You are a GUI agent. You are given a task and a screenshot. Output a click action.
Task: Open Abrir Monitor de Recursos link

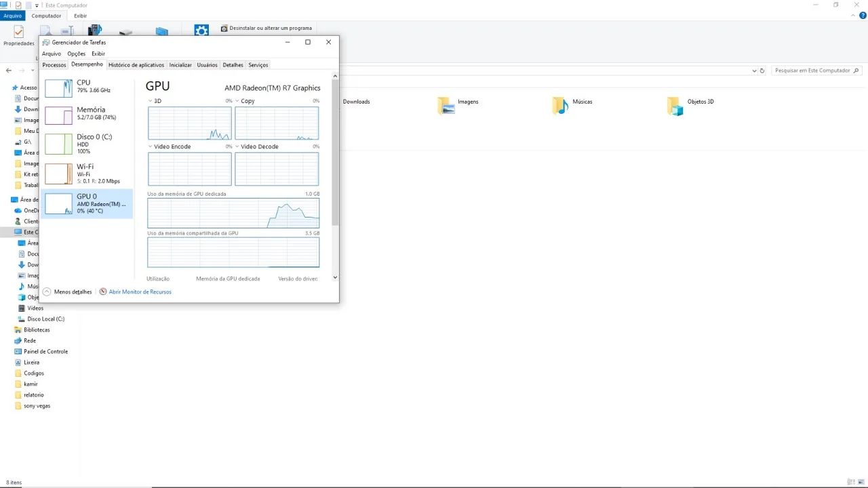point(140,292)
